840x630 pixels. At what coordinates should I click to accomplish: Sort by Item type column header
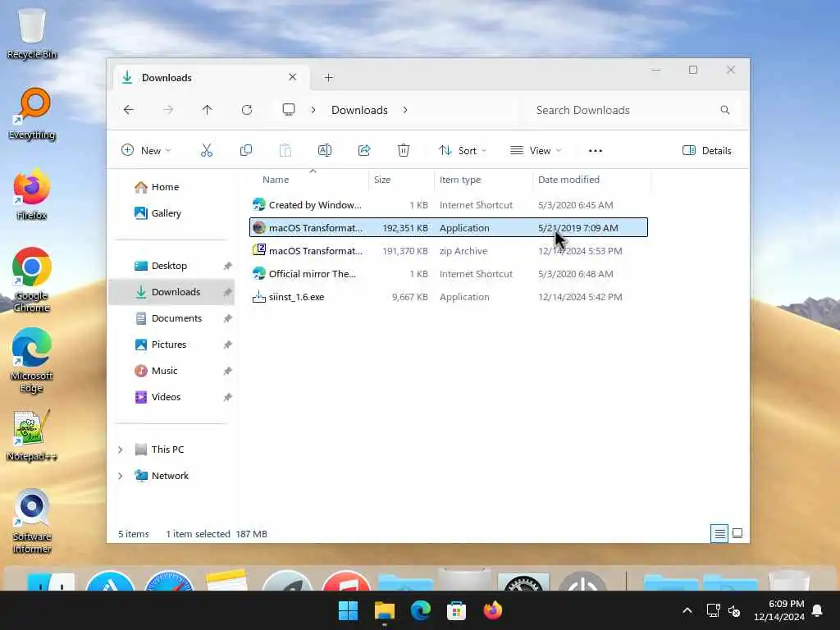[x=483, y=180]
